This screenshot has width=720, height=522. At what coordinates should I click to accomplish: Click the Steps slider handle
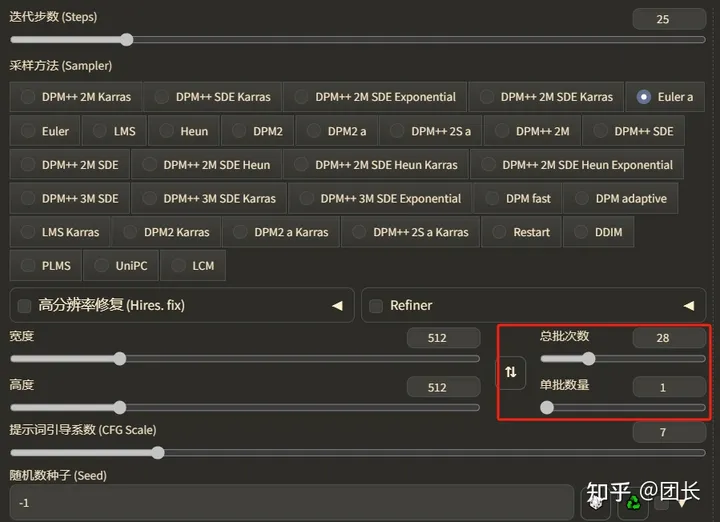click(127, 39)
